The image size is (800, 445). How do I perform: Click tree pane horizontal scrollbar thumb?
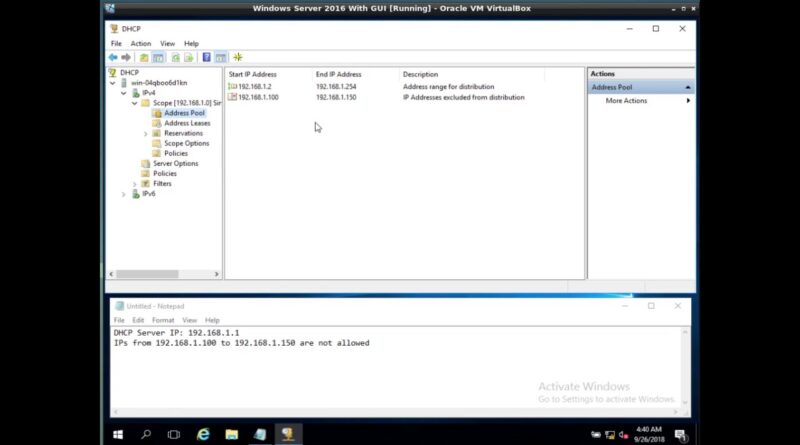tap(147, 274)
